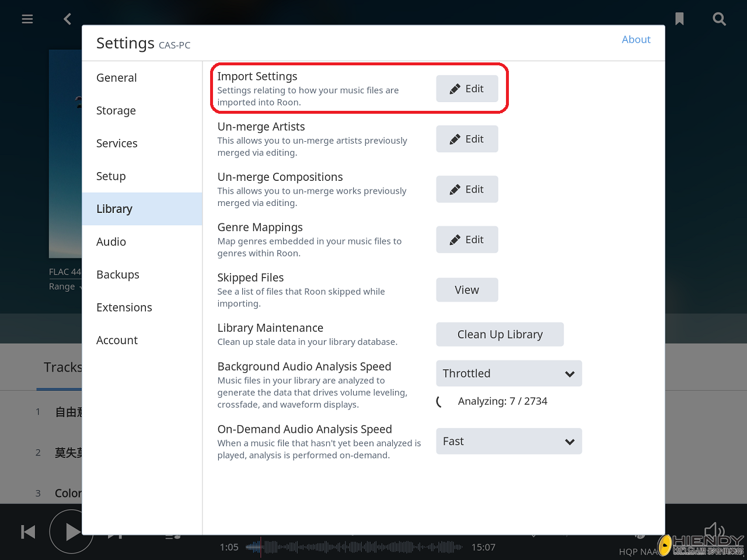Edit Genre Mappings

(467, 240)
